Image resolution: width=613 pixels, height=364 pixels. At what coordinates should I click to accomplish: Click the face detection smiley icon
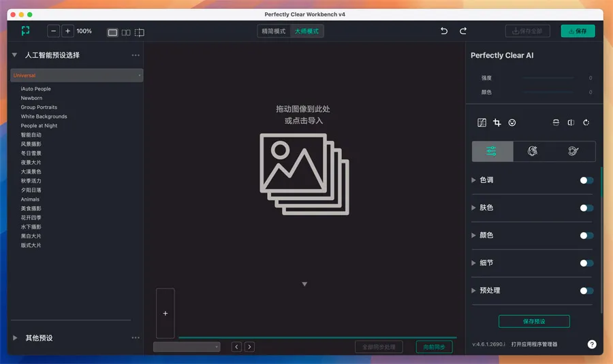pos(512,122)
